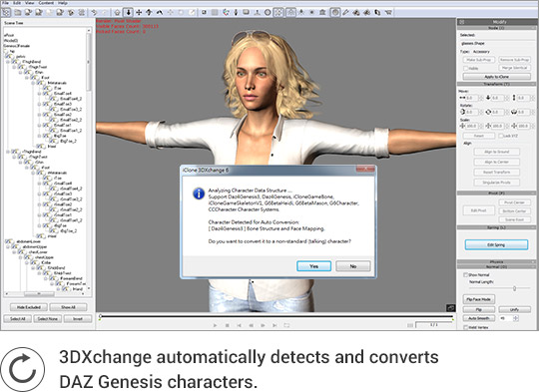
Task: Expand the Physics section header
Action: [496, 261]
